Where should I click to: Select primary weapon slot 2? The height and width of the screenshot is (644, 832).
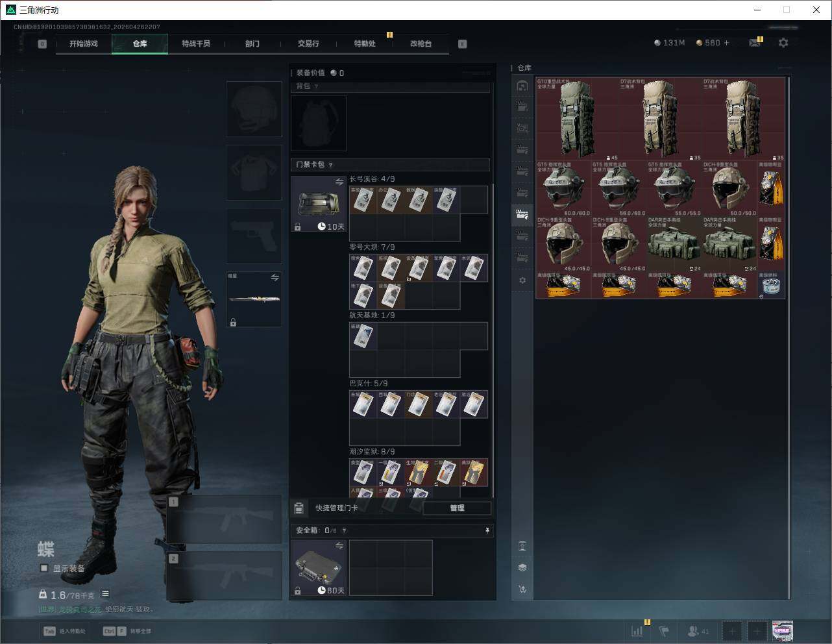pyautogui.click(x=225, y=576)
